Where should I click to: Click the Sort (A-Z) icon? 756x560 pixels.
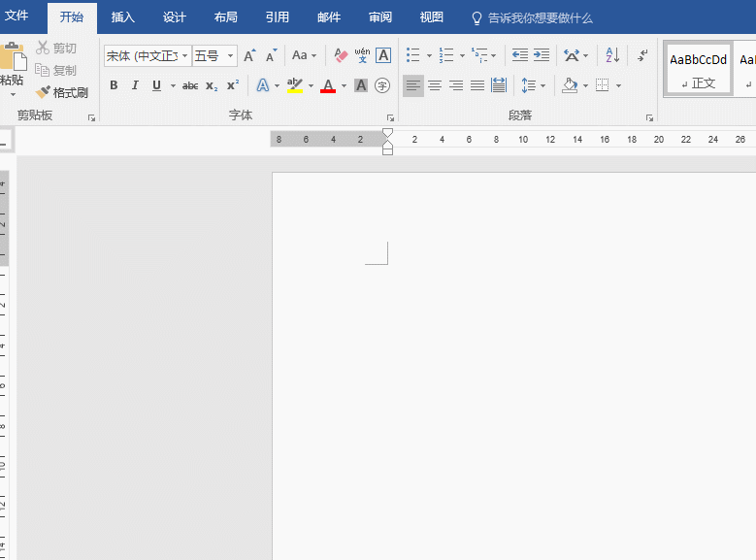(612, 56)
